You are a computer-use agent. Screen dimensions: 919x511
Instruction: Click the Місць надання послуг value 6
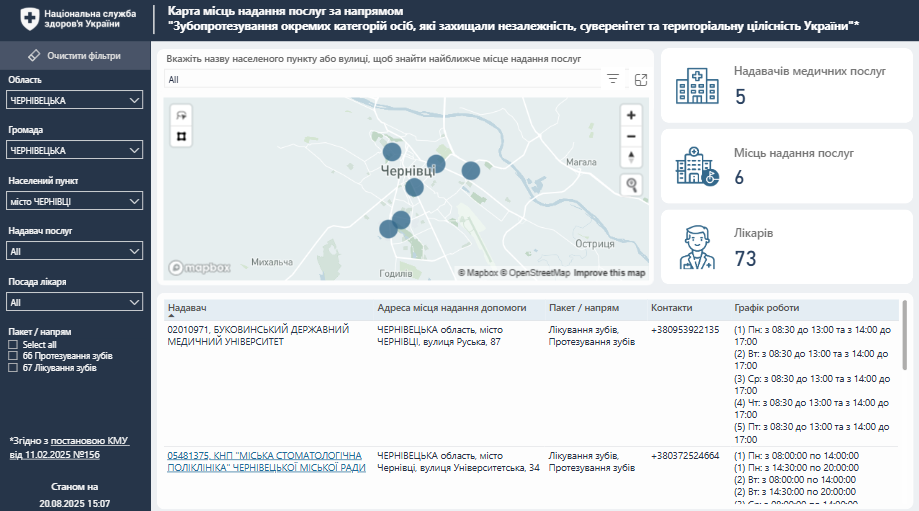739,177
